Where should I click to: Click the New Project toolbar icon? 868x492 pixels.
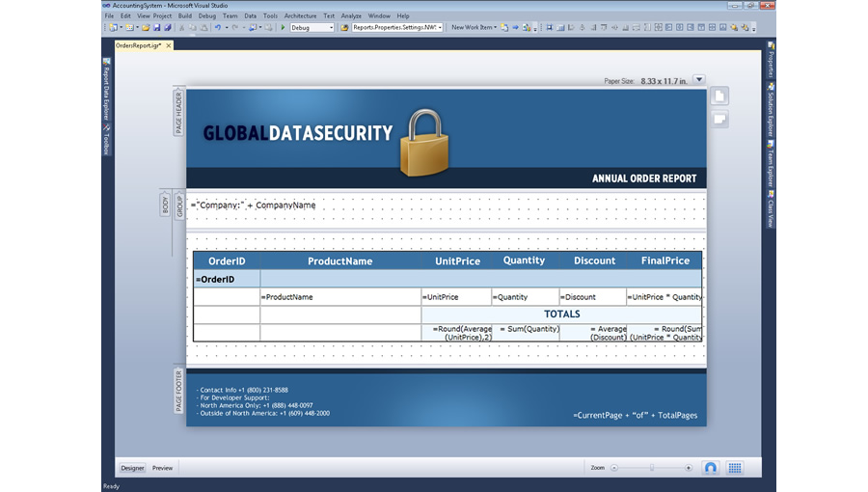point(113,27)
